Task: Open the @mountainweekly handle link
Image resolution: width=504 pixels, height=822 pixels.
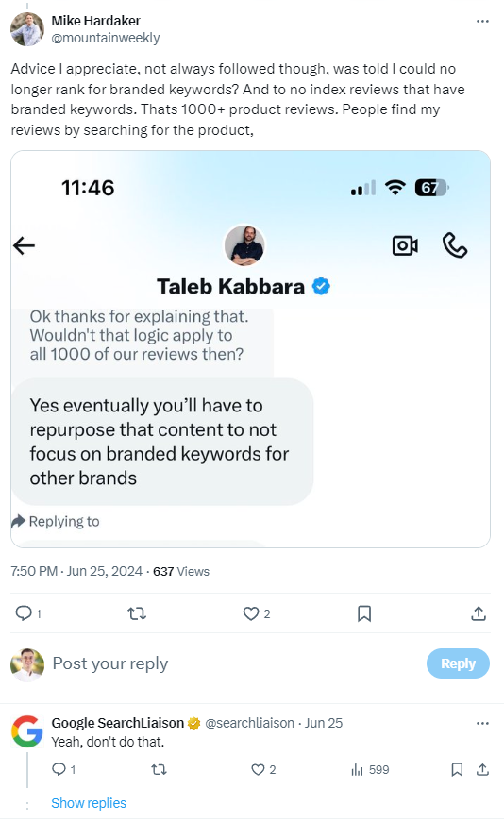Action: (x=106, y=38)
